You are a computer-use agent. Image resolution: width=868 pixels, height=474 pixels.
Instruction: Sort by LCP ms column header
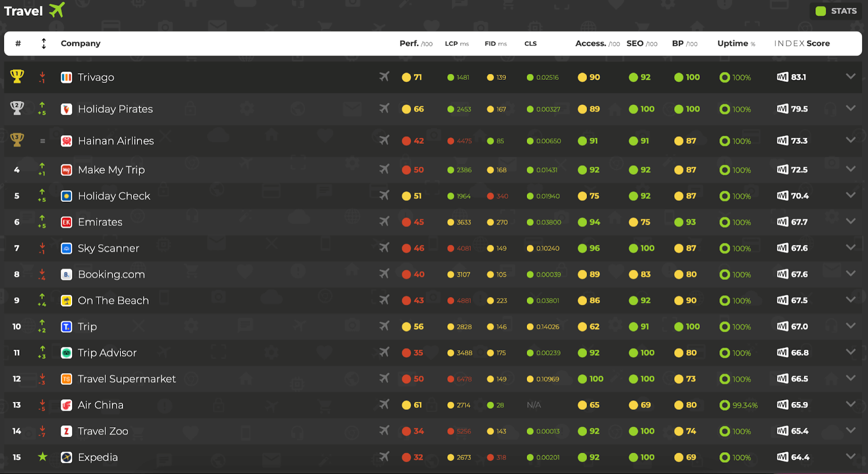click(x=457, y=43)
